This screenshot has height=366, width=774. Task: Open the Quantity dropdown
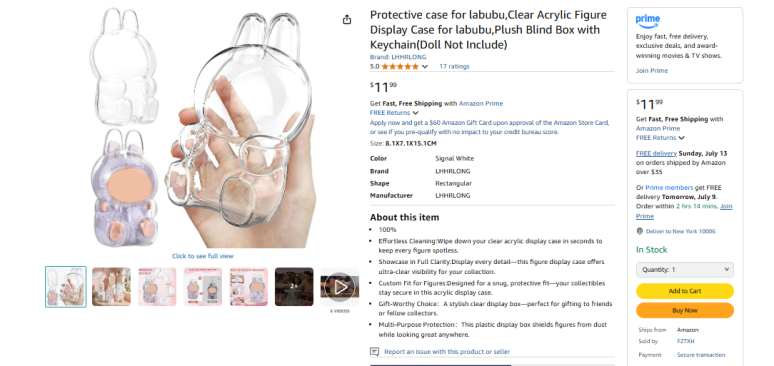[685, 270]
